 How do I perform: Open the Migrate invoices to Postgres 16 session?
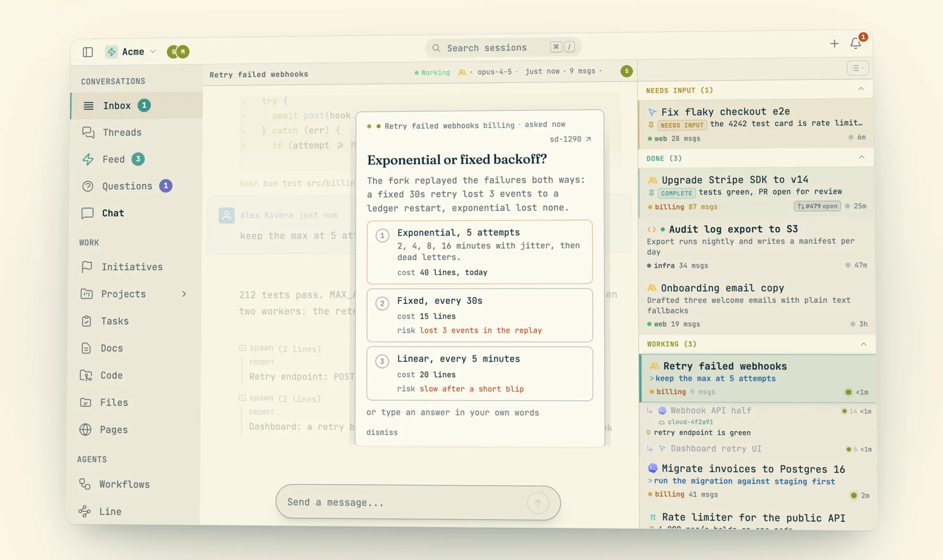point(759,481)
